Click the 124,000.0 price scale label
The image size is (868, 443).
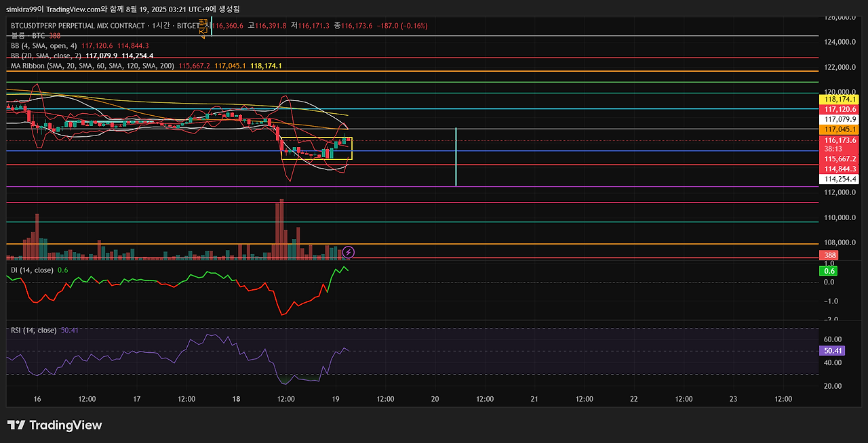(841, 42)
